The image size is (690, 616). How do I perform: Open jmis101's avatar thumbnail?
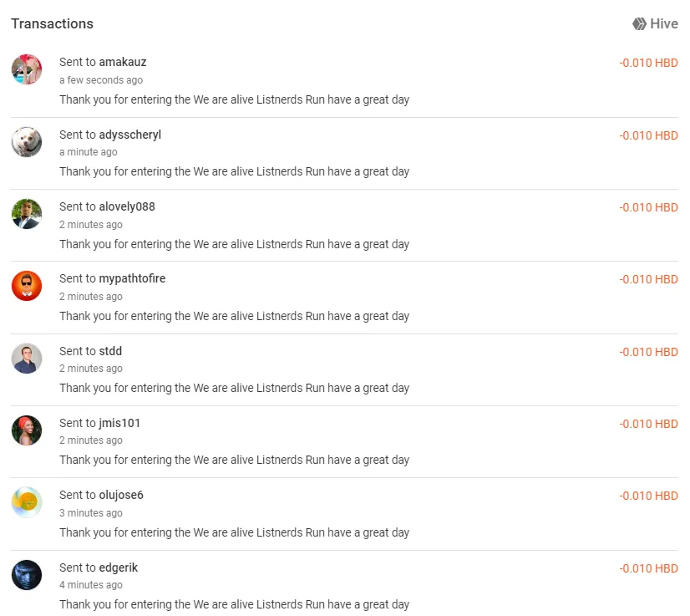[27, 430]
